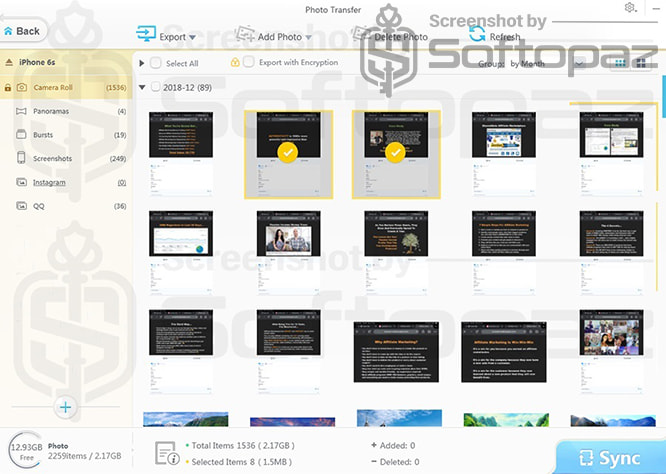
Task: Open the Add Photo dropdown arrow
Action: tap(308, 37)
